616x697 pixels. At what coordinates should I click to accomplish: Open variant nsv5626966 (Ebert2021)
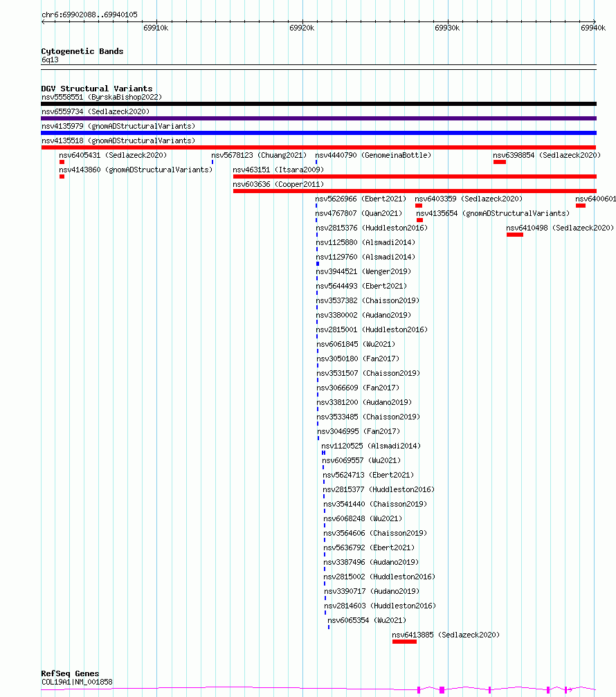(x=361, y=199)
